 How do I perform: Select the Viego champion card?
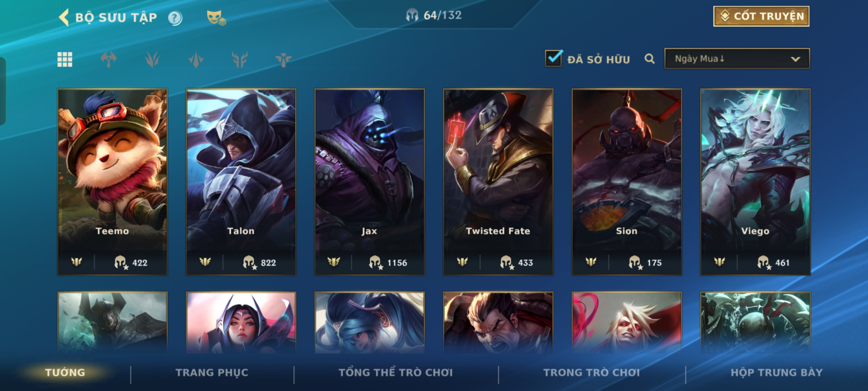click(x=756, y=182)
